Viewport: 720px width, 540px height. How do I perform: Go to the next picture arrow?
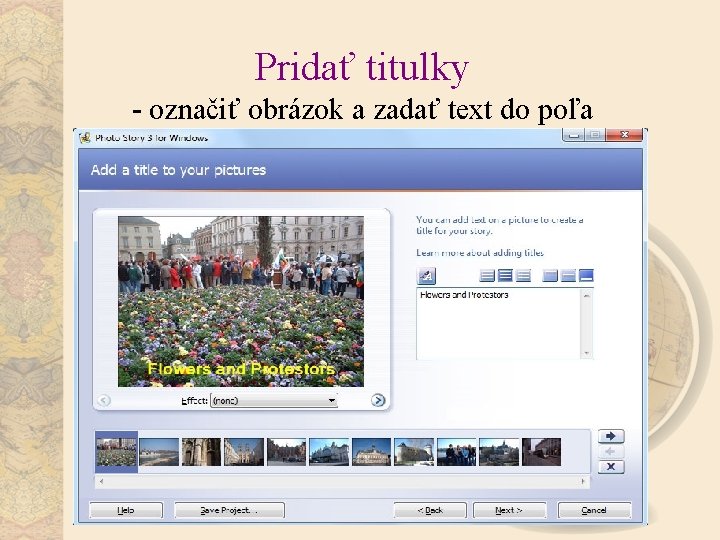pyautogui.click(x=378, y=400)
